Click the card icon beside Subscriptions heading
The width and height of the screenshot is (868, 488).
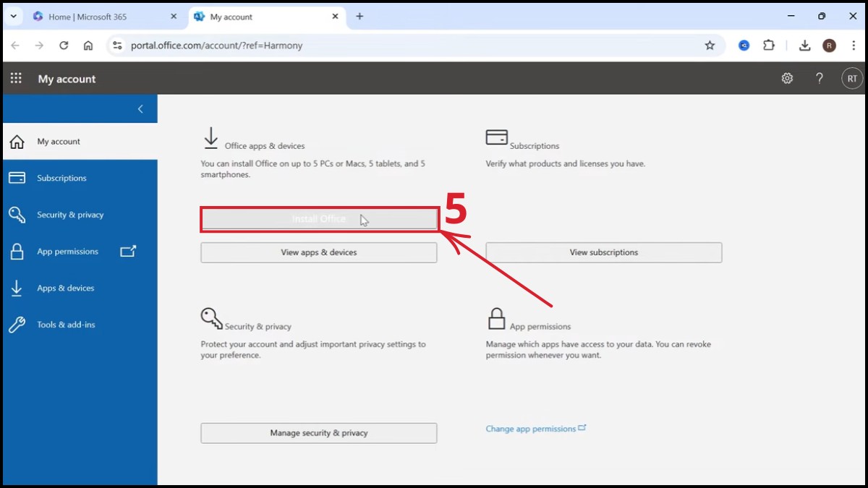497,137
